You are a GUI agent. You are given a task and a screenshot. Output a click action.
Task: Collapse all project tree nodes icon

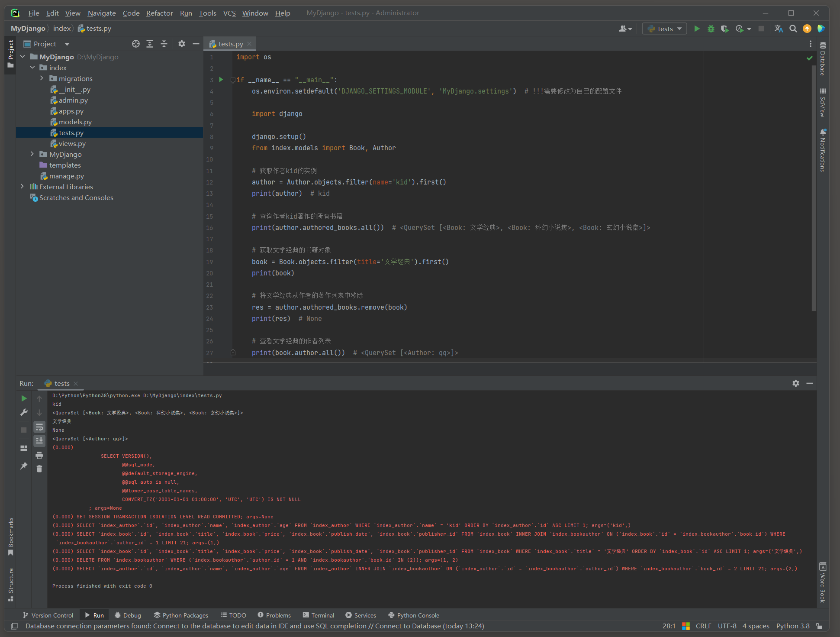[164, 44]
